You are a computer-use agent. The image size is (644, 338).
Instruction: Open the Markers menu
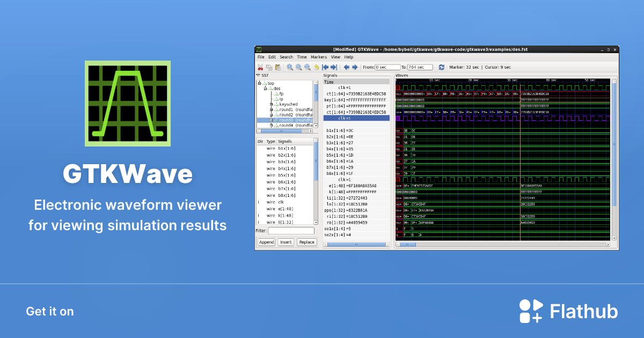coord(319,57)
